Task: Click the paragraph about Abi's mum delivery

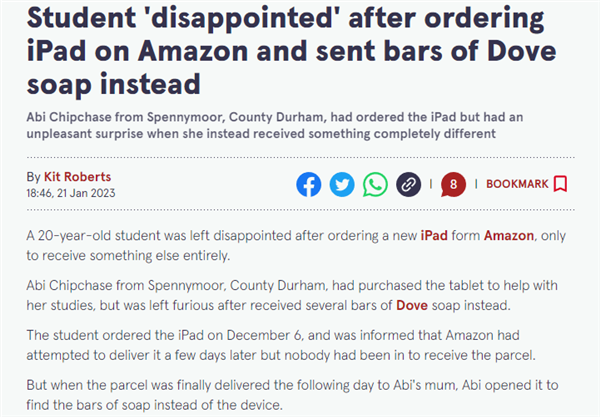Action: click(292, 395)
